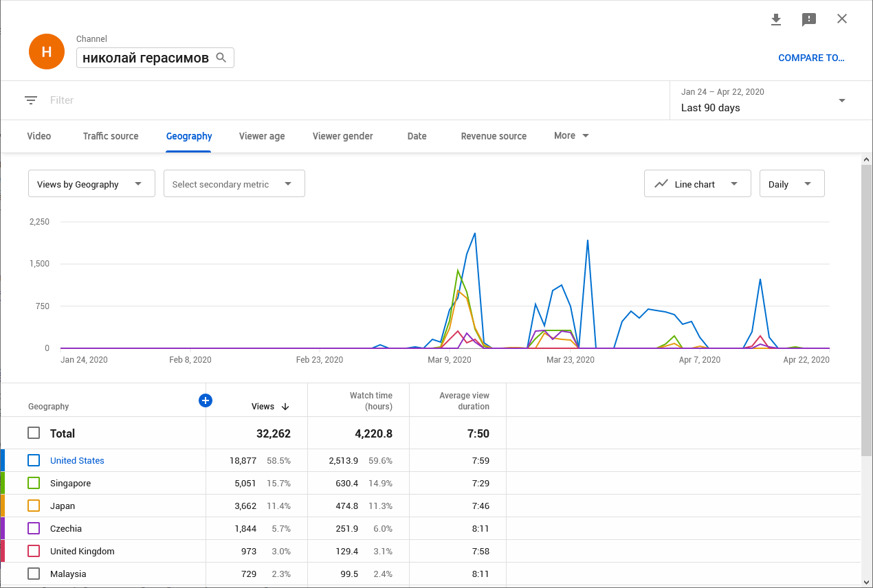Viewport: 873px width, 588px height.
Task: Sort table by Views column header
Action: coord(263,407)
